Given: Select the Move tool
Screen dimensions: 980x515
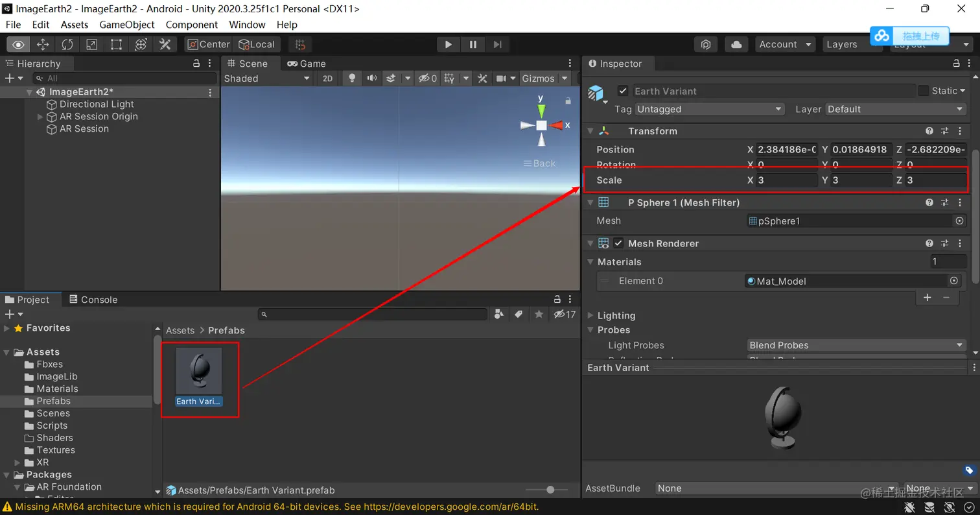Looking at the screenshot, I should click(43, 44).
